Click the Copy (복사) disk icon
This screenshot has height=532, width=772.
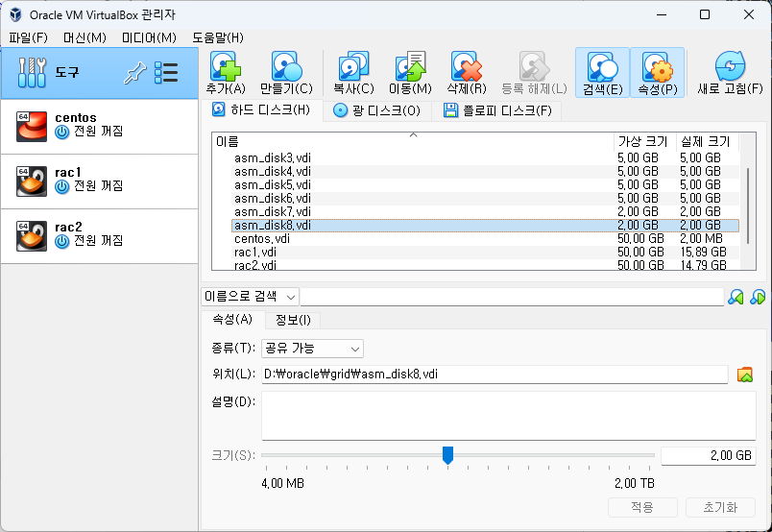coord(353,66)
